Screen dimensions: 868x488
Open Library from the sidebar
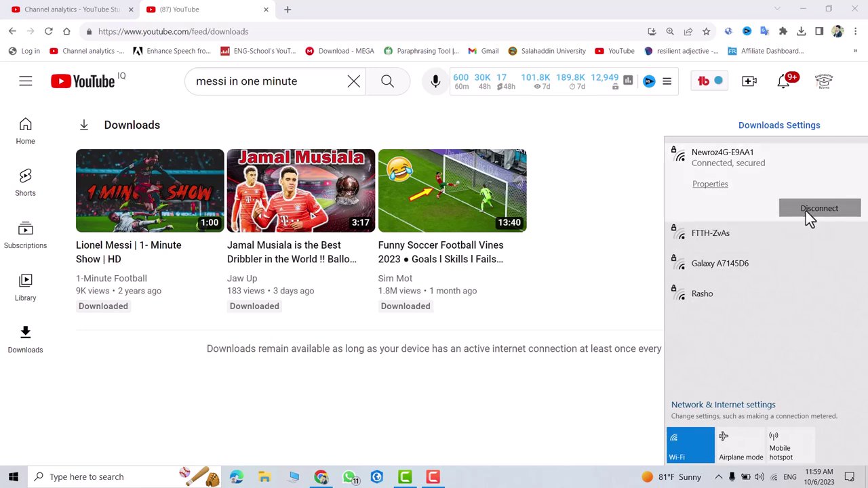tap(25, 287)
